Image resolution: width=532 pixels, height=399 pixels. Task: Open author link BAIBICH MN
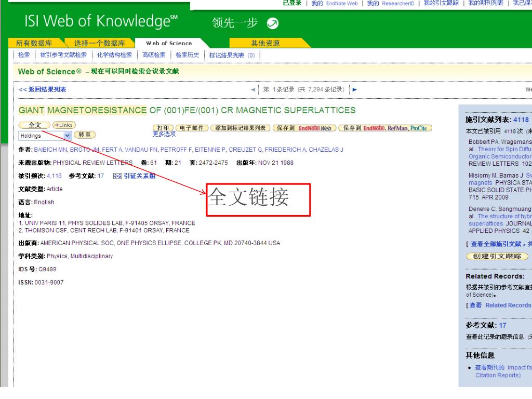(x=50, y=150)
